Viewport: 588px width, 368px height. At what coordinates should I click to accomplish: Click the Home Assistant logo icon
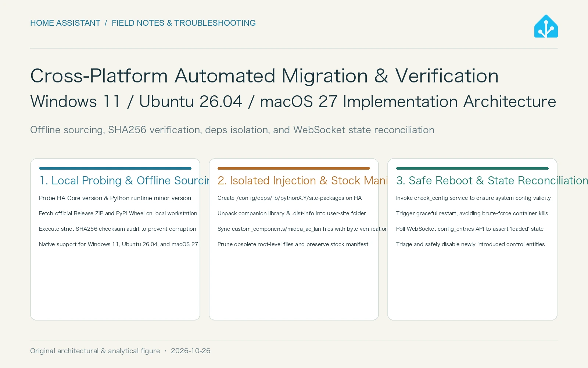pos(546,26)
